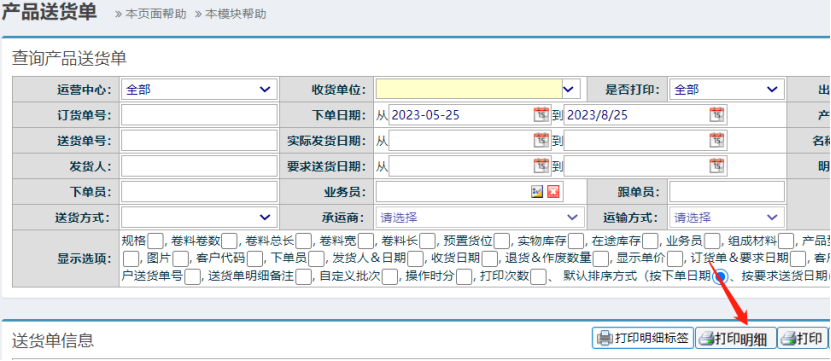Click the 业务员 selector icon
The height and width of the screenshot is (361, 831).
(x=537, y=192)
